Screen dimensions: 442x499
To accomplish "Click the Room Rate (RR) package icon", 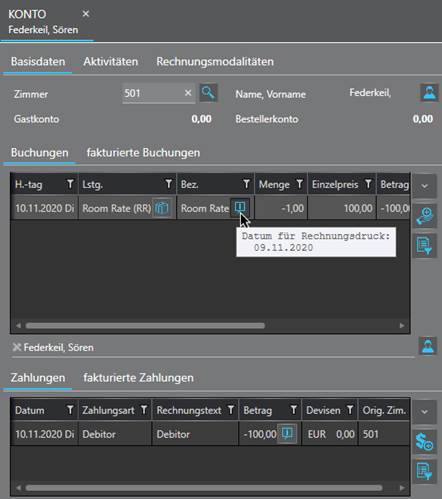I will (162, 208).
